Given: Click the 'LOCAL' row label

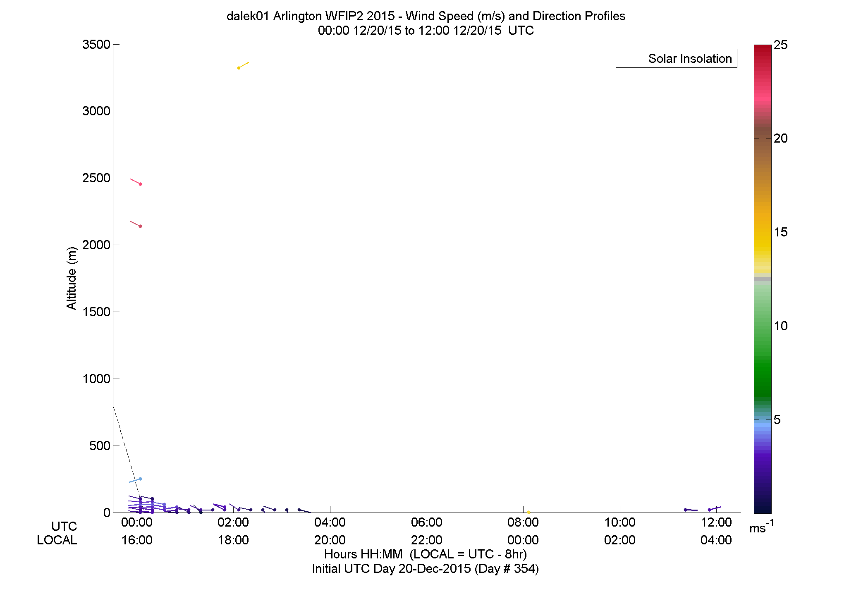Looking at the screenshot, I should pos(57,540).
